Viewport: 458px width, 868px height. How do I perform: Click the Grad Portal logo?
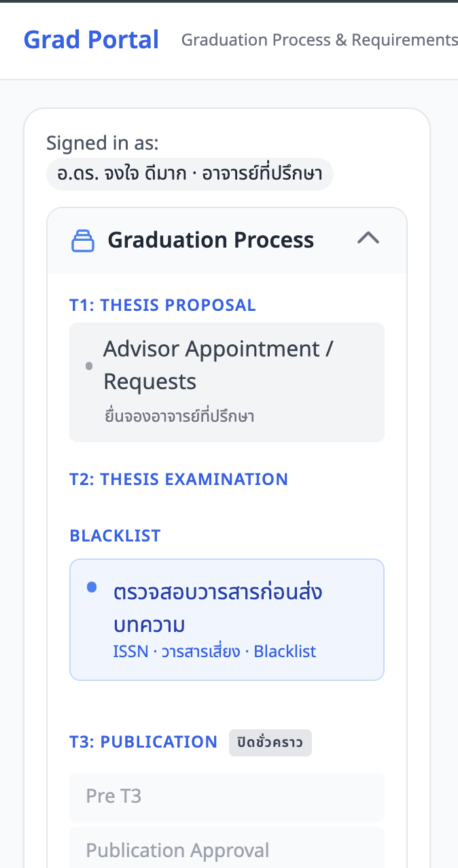[91, 39]
